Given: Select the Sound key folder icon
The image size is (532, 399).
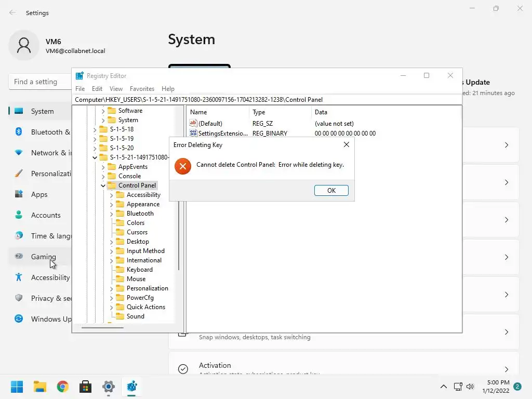Looking at the screenshot, I should 120,316.
